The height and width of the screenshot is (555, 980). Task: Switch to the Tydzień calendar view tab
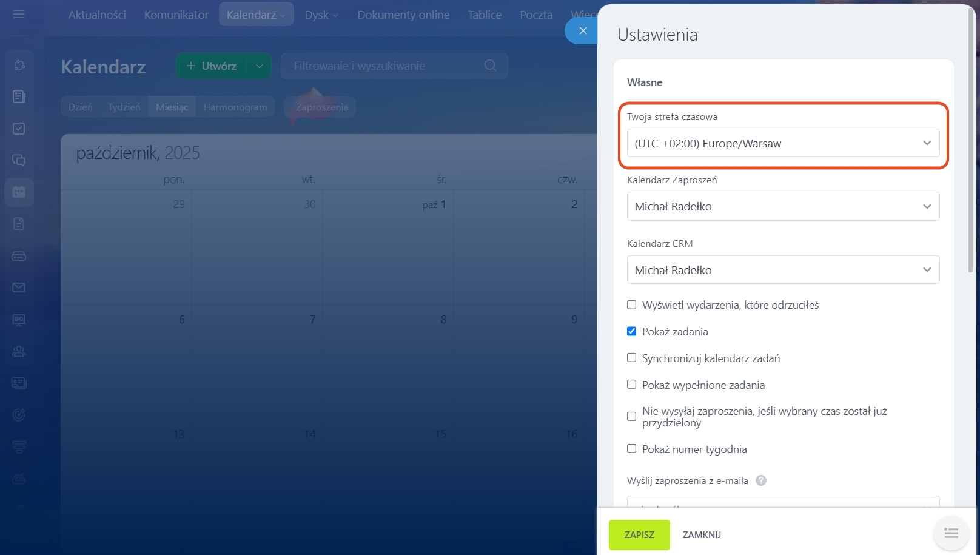pos(124,107)
